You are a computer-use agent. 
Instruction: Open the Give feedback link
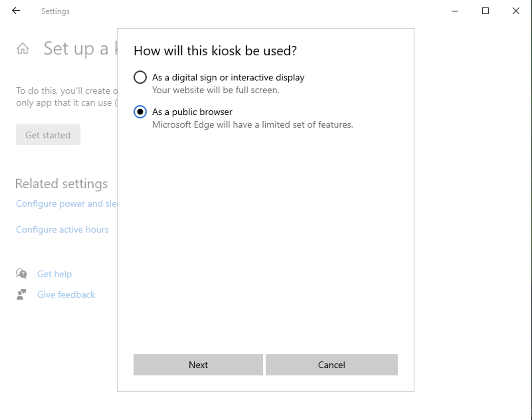click(66, 295)
